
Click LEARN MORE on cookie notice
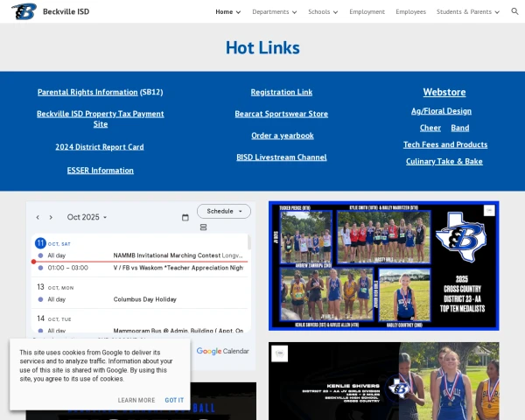(x=136, y=400)
